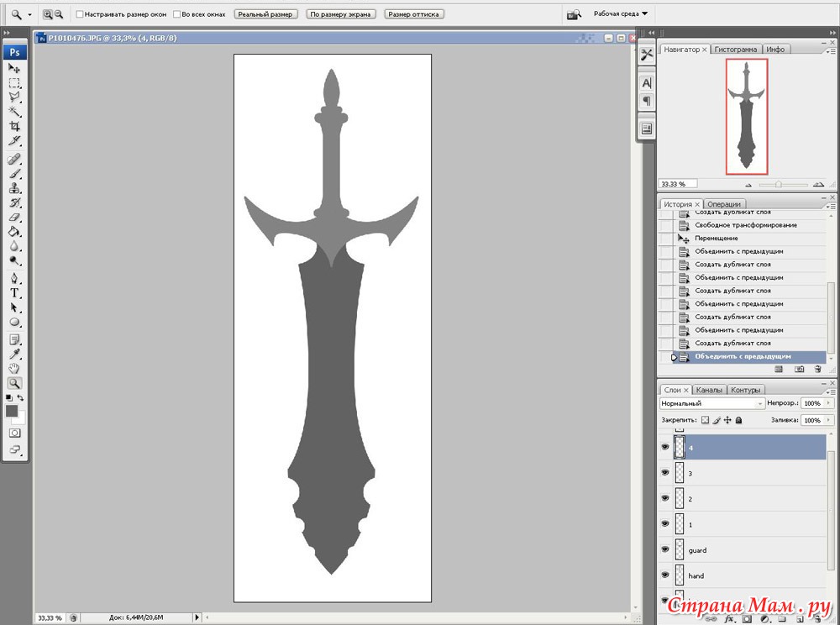
Task: Open the Zoom tool preset picker arrow
Action: coord(29,15)
